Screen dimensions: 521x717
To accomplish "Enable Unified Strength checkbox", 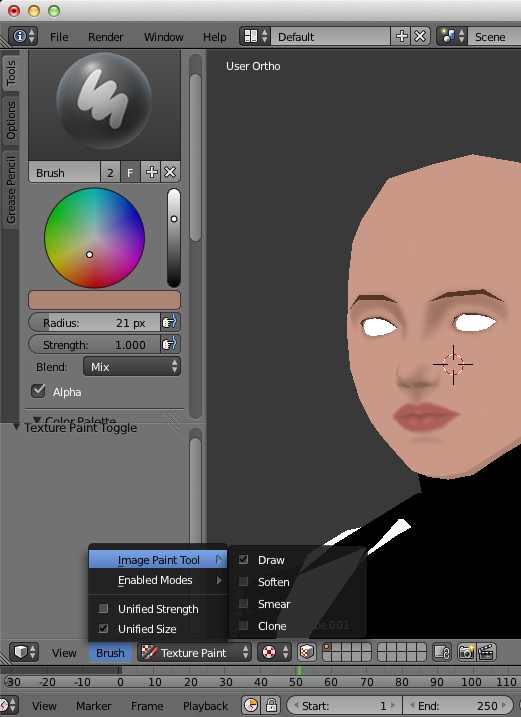I will tap(103, 608).
